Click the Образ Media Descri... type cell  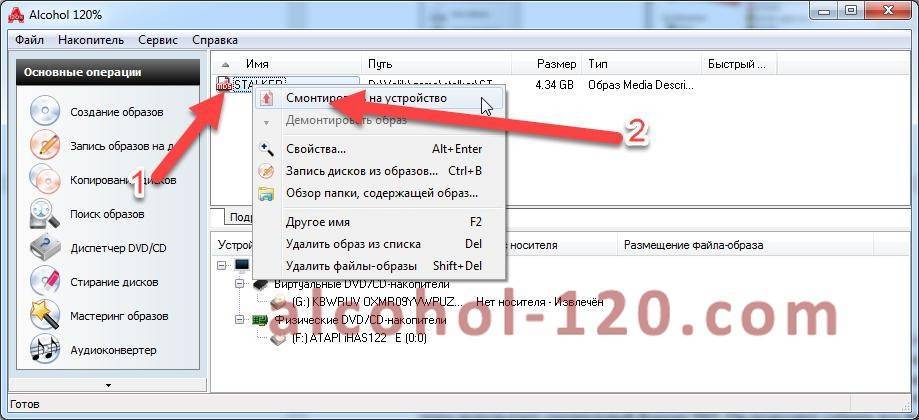[641, 85]
